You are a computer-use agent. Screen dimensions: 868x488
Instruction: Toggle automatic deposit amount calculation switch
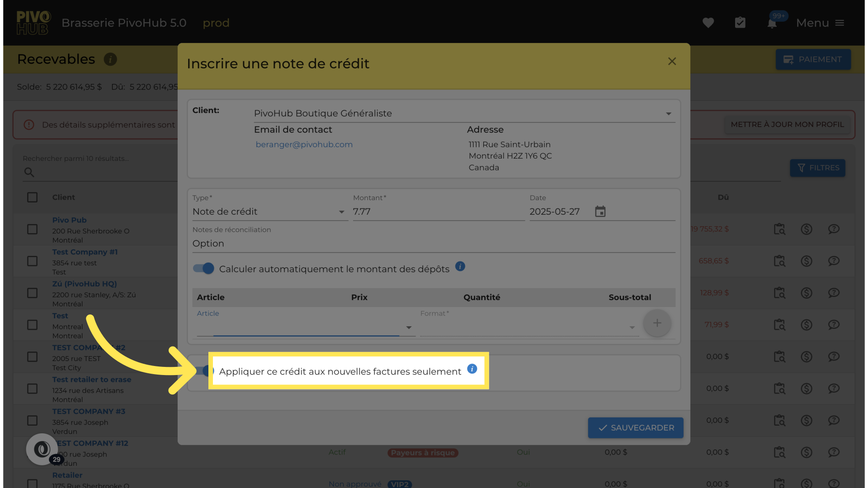click(203, 269)
